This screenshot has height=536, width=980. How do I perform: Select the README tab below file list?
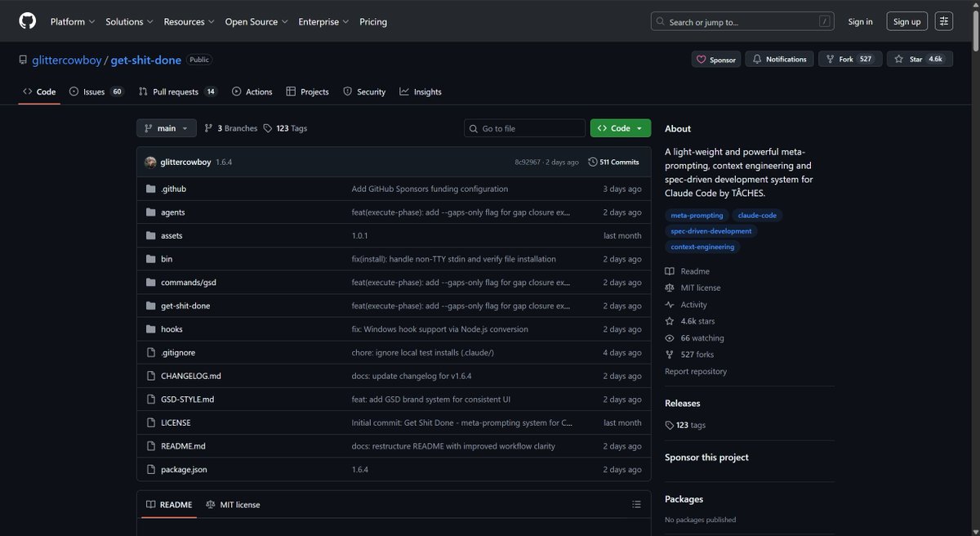(x=169, y=505)
